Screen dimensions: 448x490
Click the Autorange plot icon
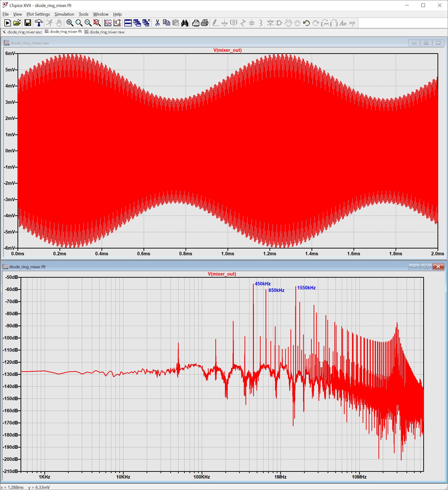(x=117, y=23)
